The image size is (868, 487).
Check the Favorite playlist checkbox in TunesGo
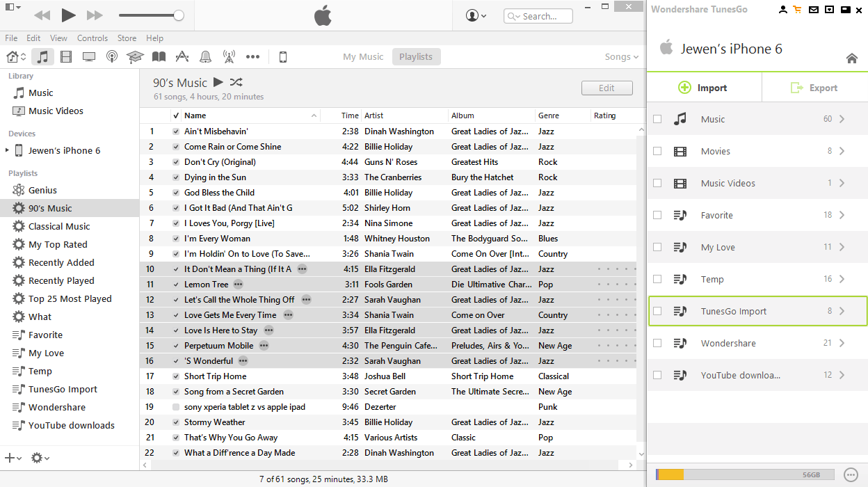click(657, 215)
